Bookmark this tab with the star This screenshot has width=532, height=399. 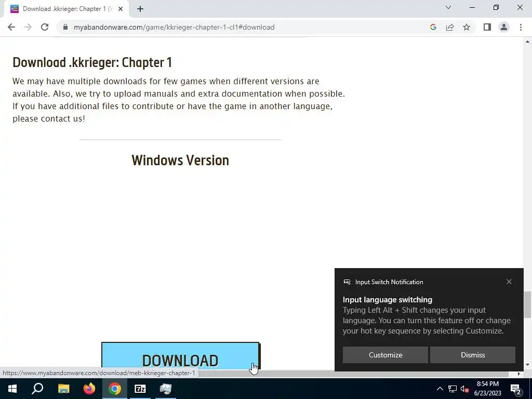tap(467, 27)
